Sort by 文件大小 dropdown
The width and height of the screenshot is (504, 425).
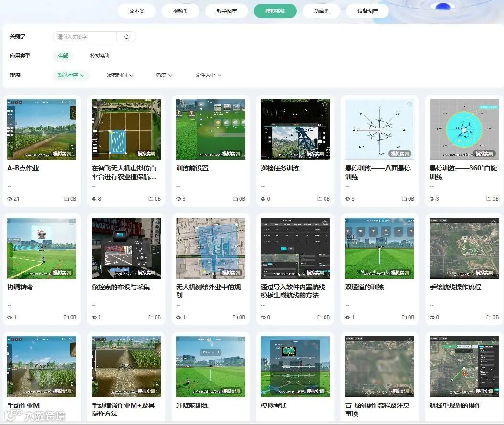(x=208, y=75)
